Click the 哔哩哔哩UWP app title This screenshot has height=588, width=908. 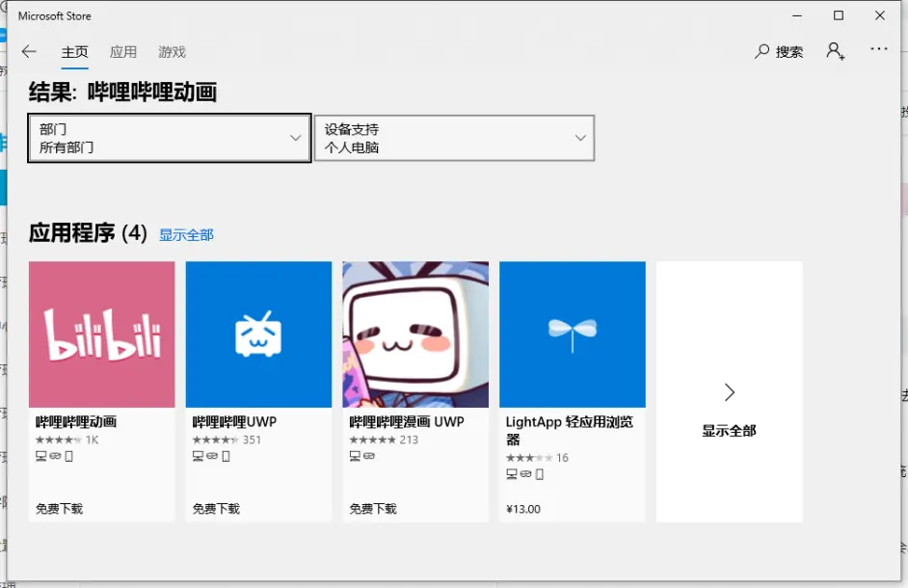coord(234,422)
